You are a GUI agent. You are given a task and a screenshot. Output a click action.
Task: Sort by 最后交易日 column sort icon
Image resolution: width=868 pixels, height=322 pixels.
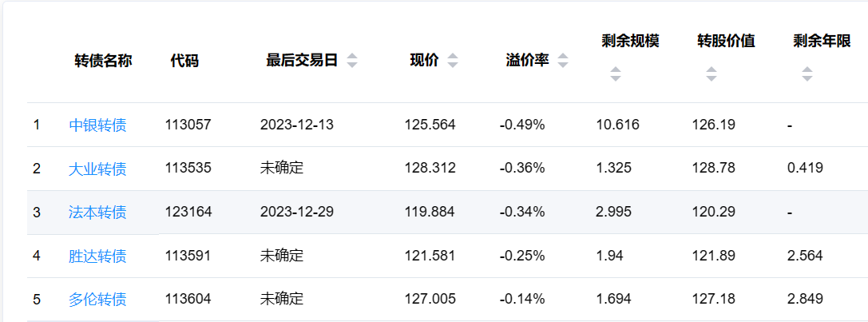point(352,61)
